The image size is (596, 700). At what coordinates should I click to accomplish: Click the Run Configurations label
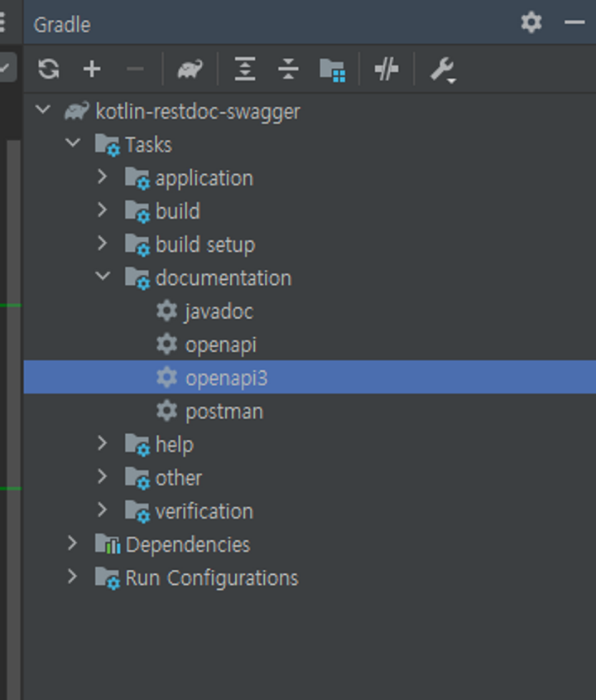[212, 578]
